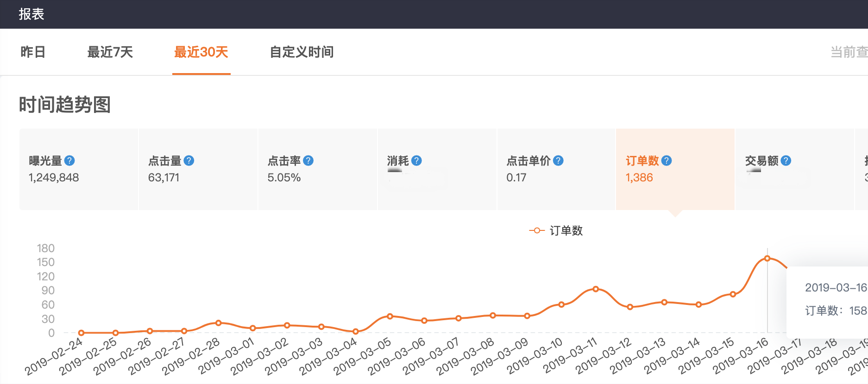
Task: Toggle the 订单数 legend series
Action: tap(556, 230)
